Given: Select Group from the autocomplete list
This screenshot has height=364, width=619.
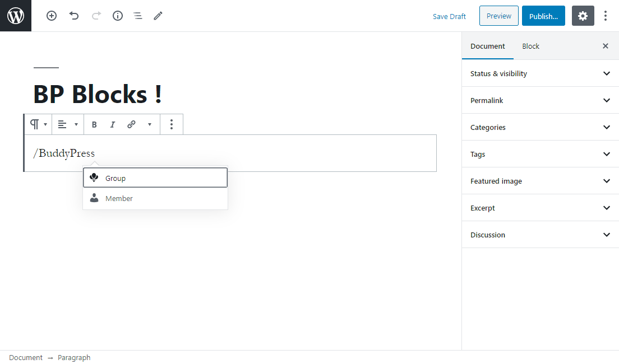Looking at the screenshot, I should point(155,178).
